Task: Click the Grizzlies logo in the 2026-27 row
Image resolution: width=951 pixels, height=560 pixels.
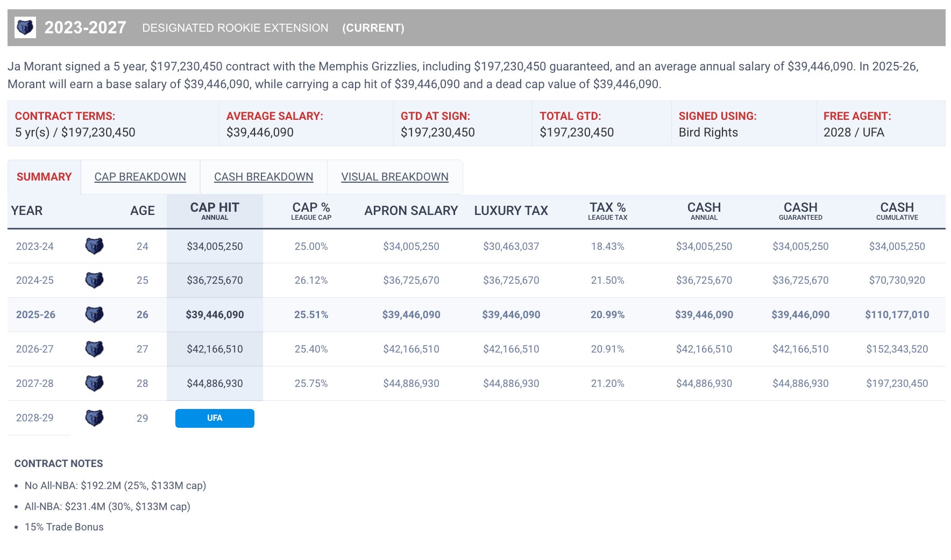Action: 94,349
